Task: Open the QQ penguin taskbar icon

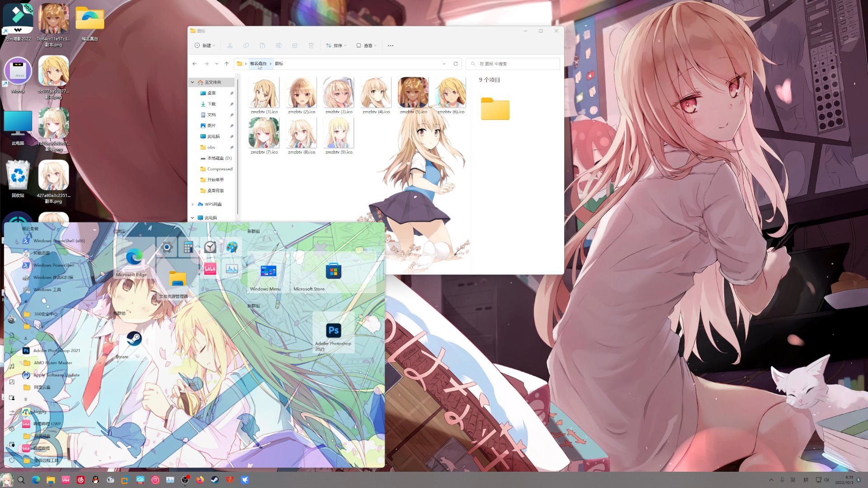Action: [x=95, y=480]
